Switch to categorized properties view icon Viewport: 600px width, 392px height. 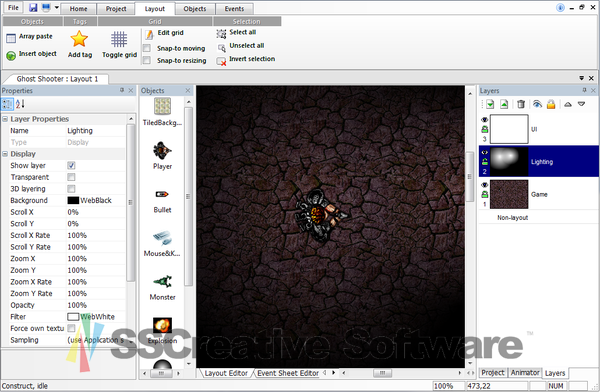7,104
